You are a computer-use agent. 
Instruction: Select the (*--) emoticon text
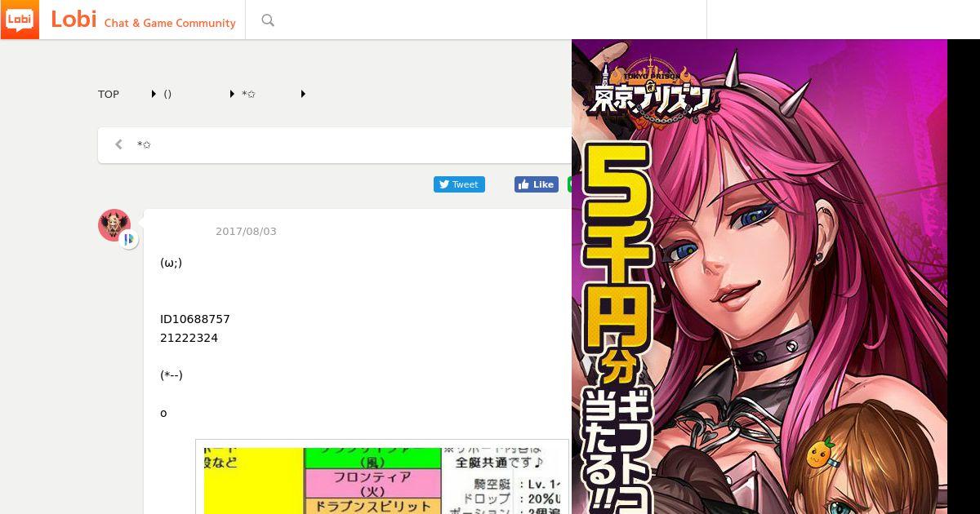(171, 375)
